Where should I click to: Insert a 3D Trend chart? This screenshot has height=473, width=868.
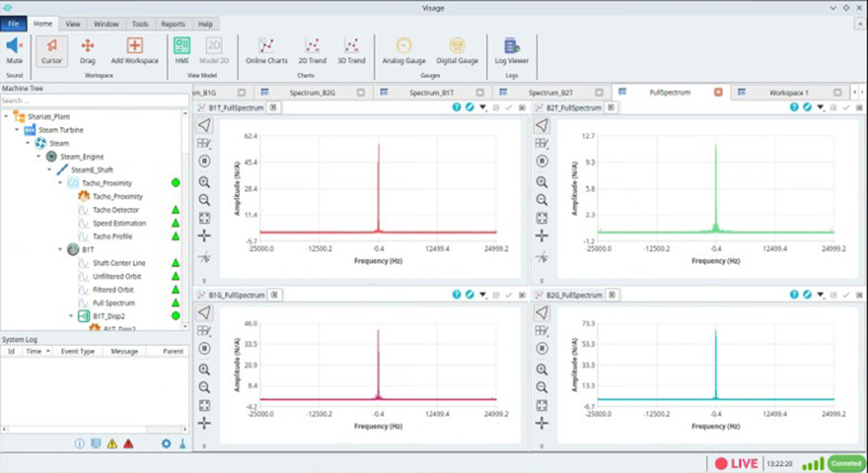tap(351, 51)
